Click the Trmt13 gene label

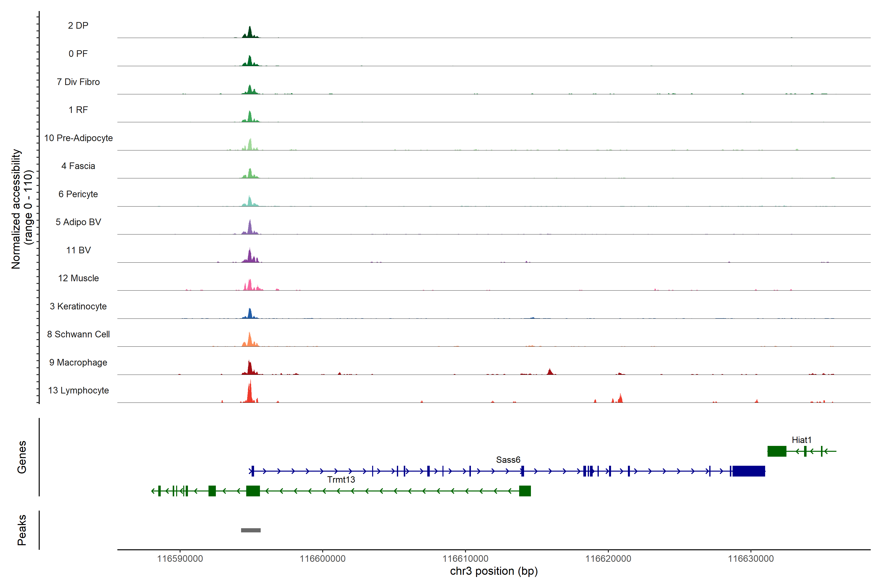(341, 479)
